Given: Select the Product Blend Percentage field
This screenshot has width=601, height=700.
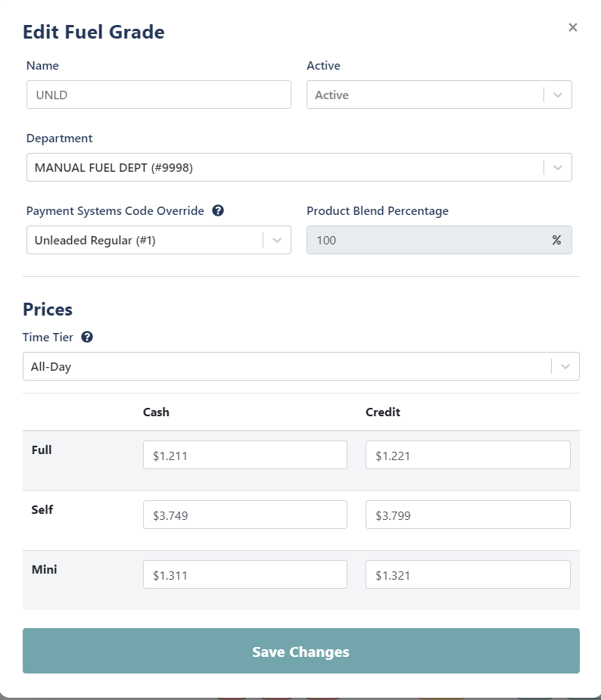Looking at the screenshot, I should [x=439, y=240].
